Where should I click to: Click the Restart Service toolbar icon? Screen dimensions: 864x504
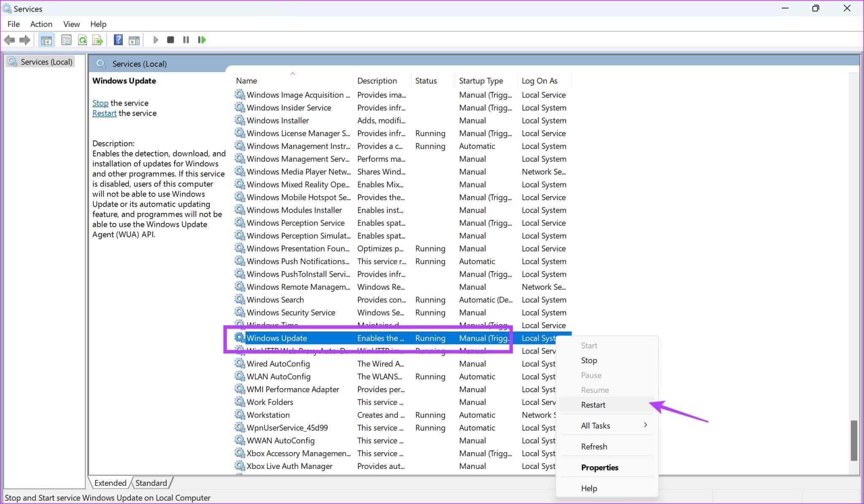tap(201, 40)
